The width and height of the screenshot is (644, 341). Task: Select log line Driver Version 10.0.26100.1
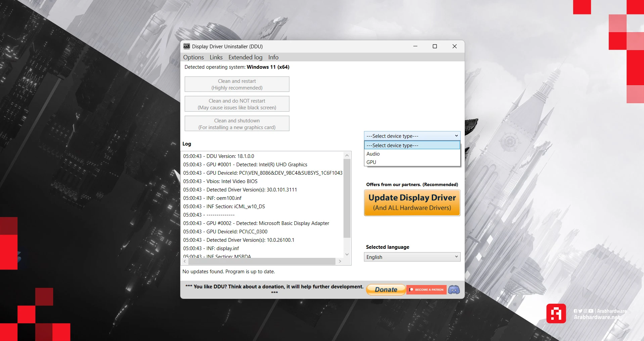239,240
